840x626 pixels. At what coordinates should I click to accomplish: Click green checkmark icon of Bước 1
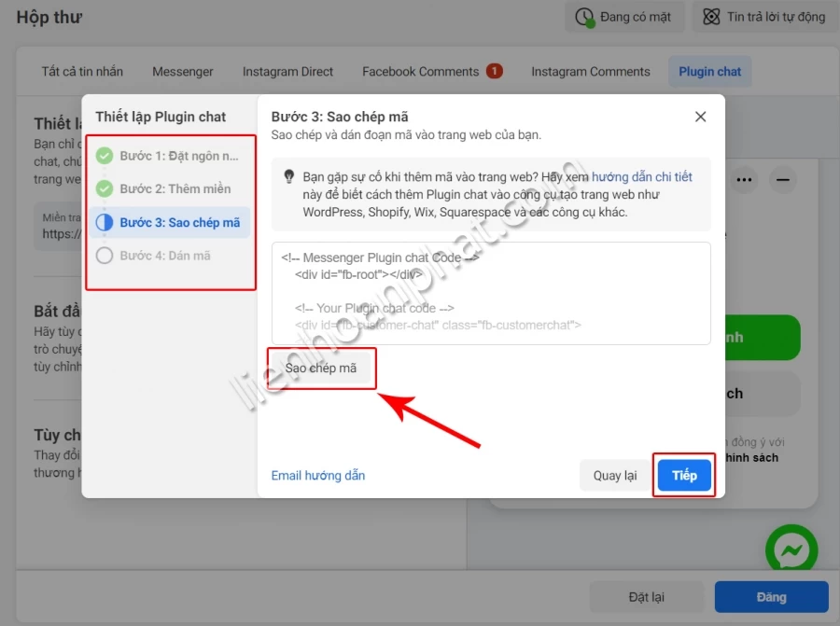105,156
